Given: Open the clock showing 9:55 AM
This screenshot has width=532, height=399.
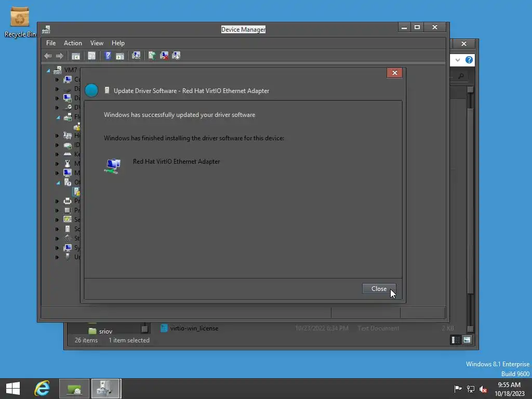Looking at the screenshot, I should coord(509,389).
